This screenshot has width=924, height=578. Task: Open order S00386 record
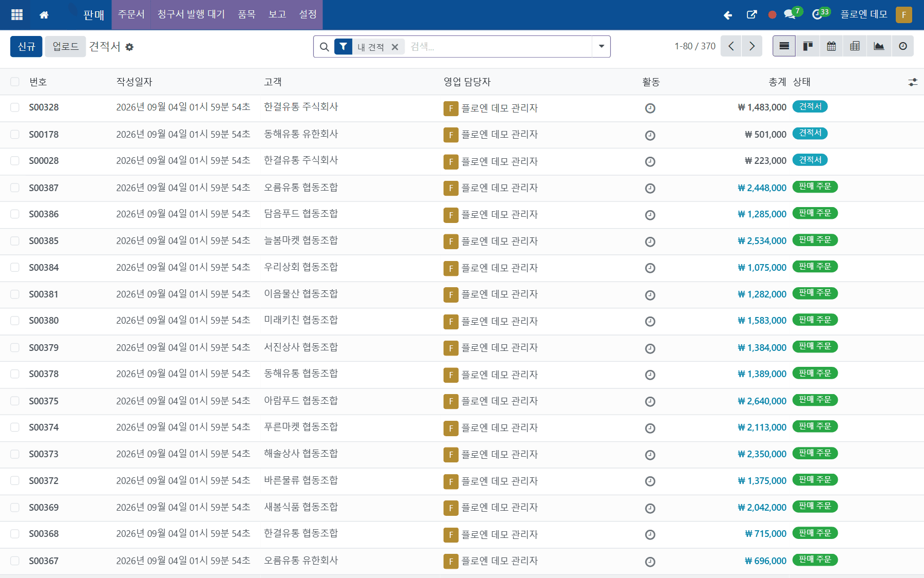(x=44, y=214)
